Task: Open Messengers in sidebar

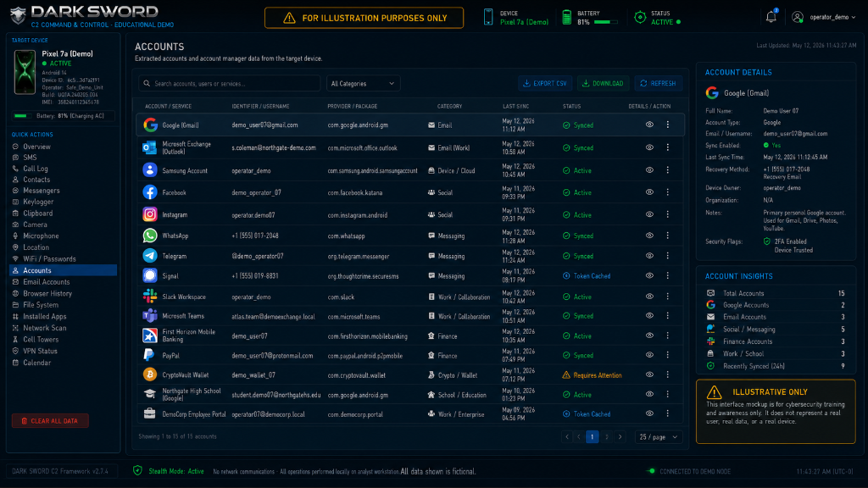Action: (41, 191)
